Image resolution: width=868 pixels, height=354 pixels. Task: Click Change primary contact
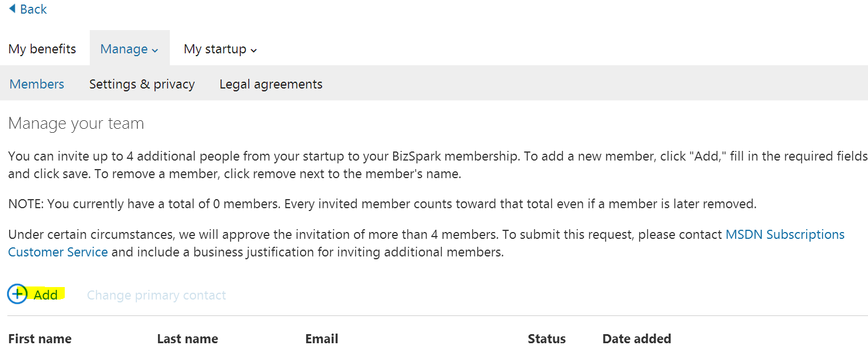(x=156, y=296)
